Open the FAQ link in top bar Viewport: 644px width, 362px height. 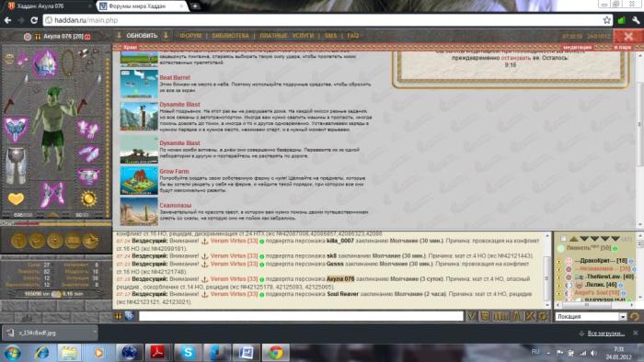tap(352, 36)
